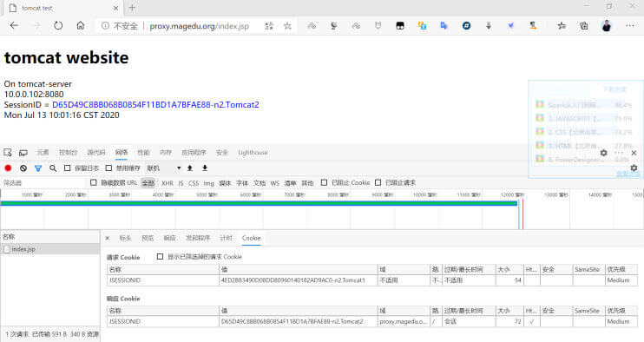Switch to the 性能 DevTools tab
The height and width of the screenshot is (342, 644).
(x=144, y=152)
